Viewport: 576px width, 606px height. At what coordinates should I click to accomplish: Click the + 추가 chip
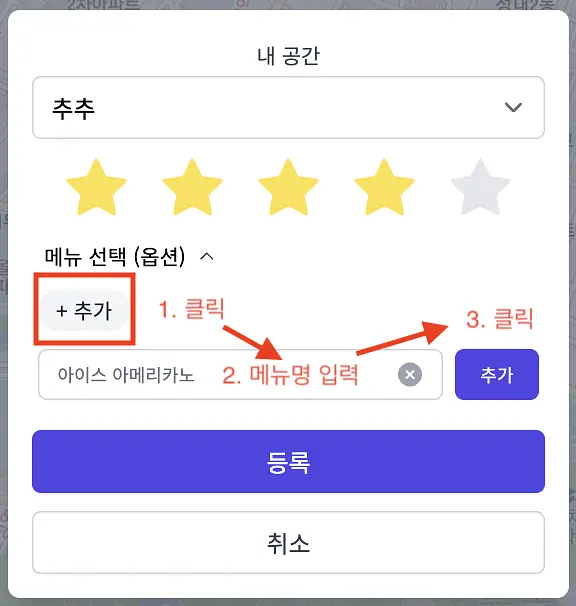(x=84, y=310)
